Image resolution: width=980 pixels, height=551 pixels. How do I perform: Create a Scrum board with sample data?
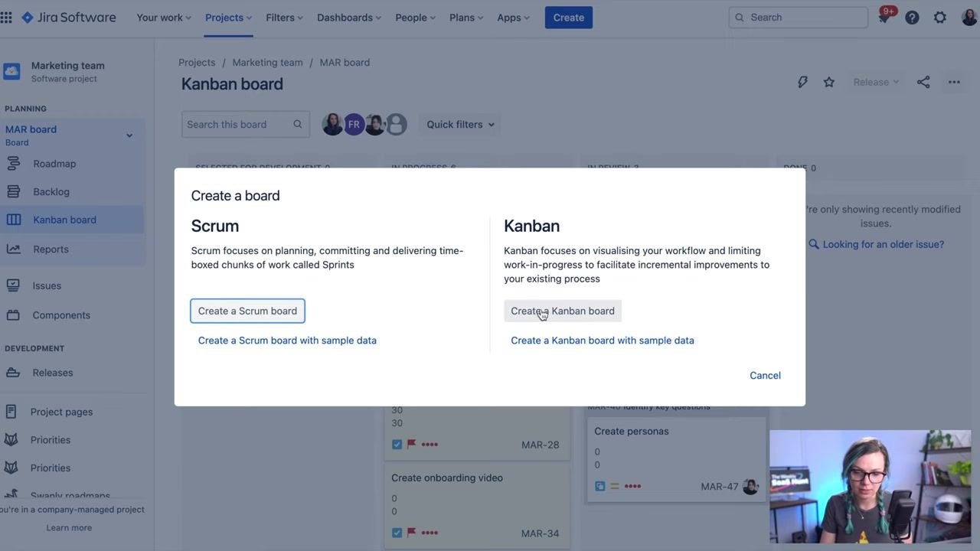point(287,341)
